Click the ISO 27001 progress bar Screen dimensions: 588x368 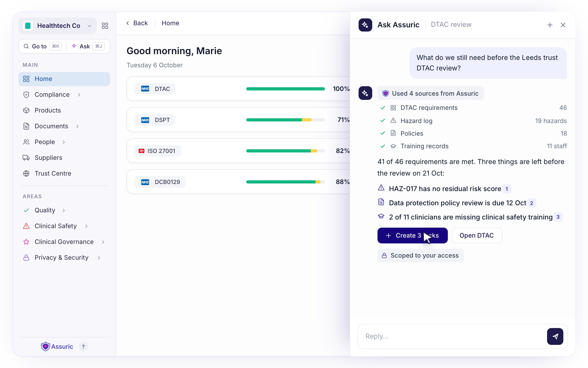tap(286, 151)
